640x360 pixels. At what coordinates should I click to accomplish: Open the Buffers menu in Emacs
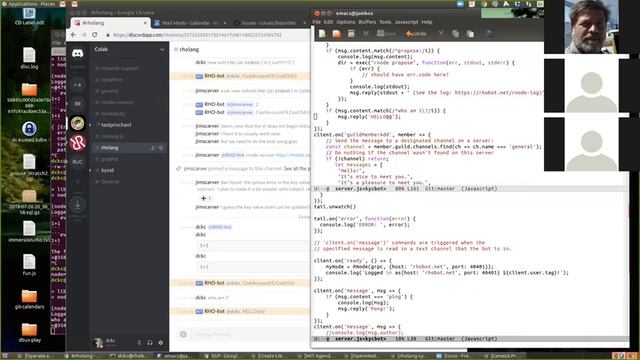[x=367, y=22]
